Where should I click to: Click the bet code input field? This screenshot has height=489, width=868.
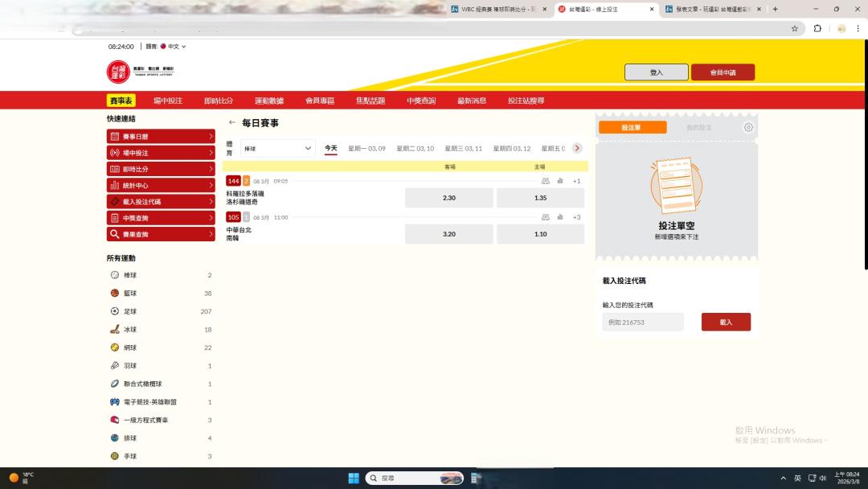[x=642, y=322]
